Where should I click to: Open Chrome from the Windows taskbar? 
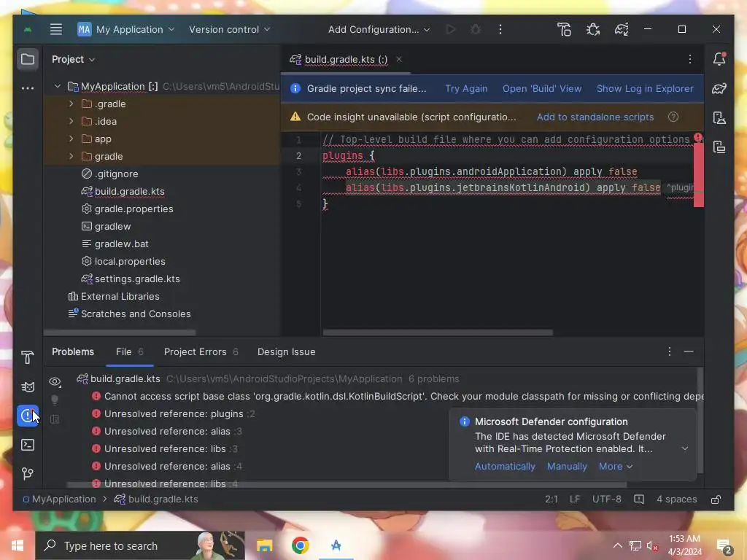click(300, 545)
